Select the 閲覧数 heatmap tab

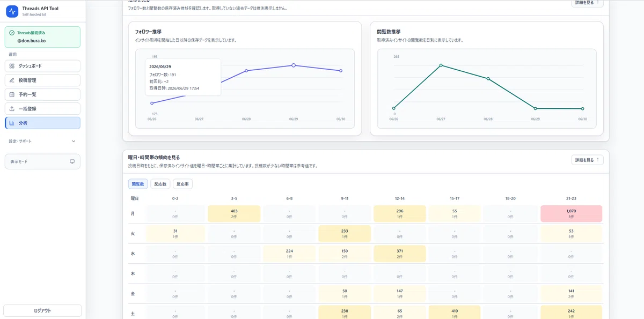coord(138,184)
